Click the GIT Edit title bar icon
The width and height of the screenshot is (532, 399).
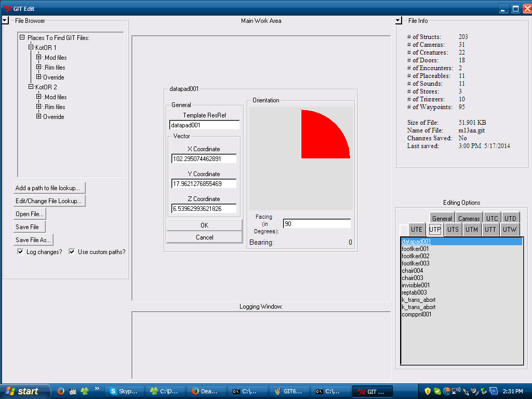click(x=7, y=8)
